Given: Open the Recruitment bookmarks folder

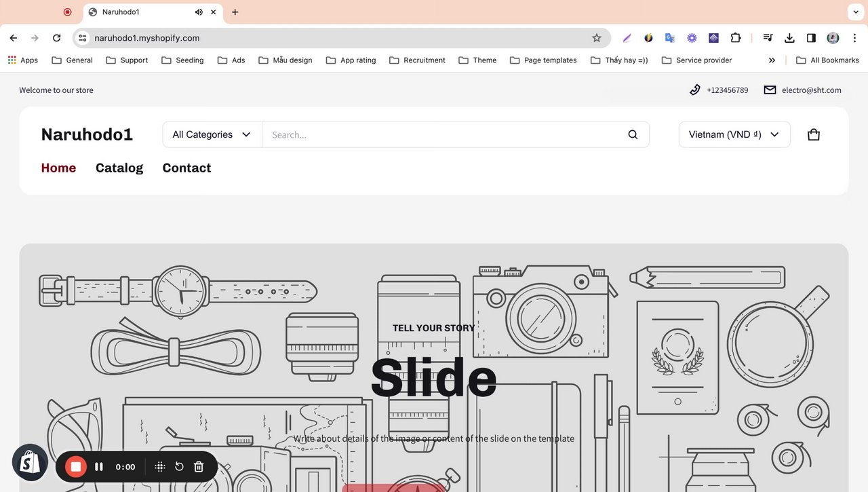Looking at the screenshot, I should (x=417, y=60).
